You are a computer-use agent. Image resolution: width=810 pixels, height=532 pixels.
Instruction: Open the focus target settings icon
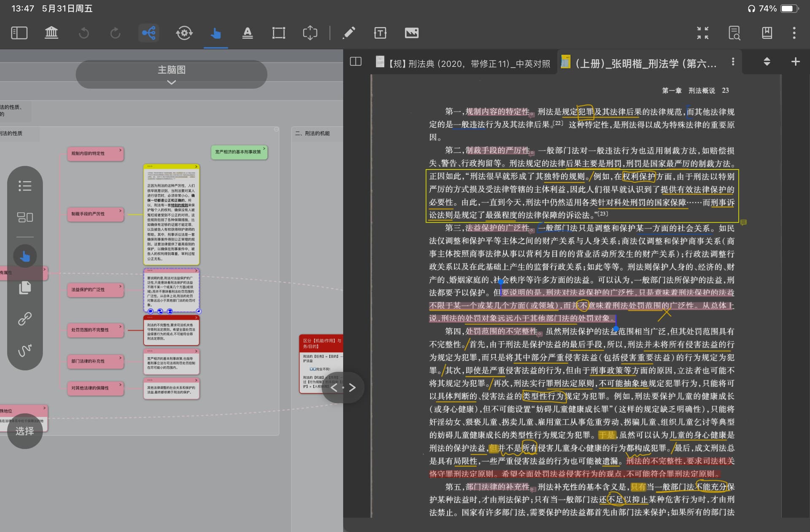[184, 33]
